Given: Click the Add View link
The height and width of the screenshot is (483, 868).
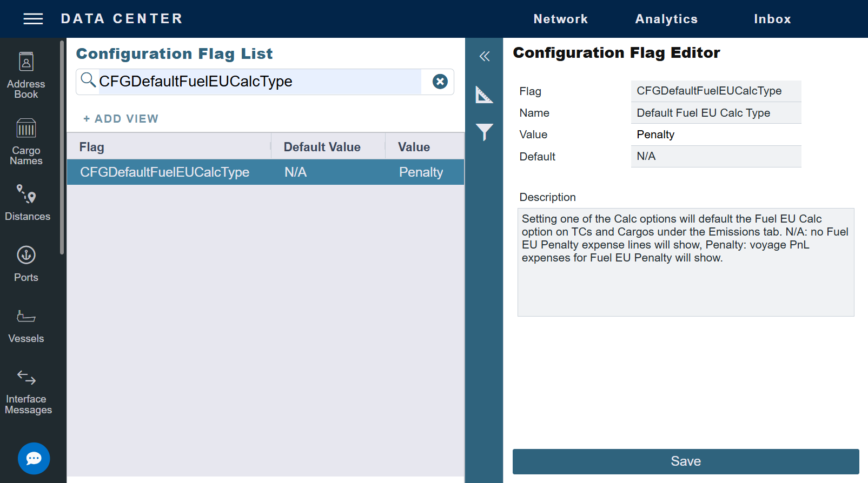Looking at the screenshot, I should point(121,119).
